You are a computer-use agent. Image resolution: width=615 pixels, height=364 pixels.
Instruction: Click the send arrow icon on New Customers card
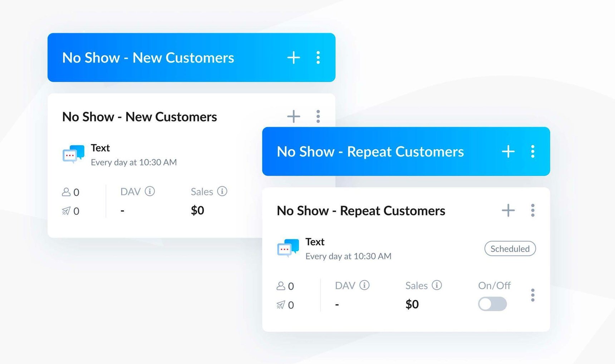click(x=67, y=211)
